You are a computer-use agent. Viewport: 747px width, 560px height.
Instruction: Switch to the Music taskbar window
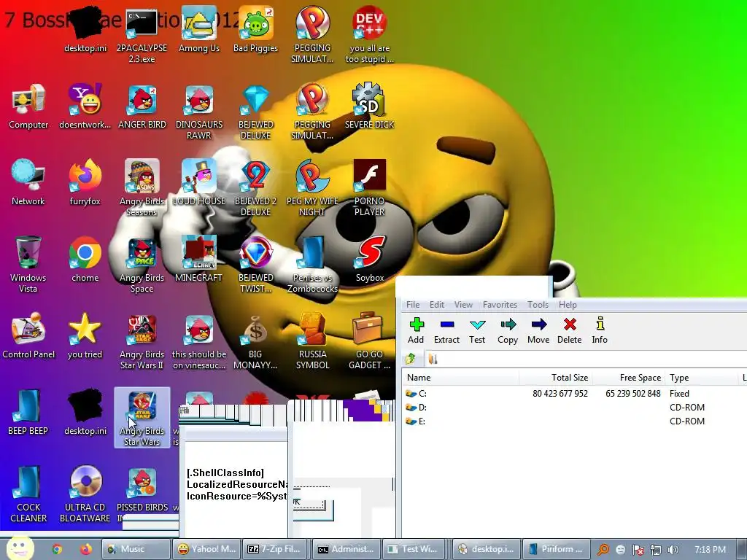point(136,549)
